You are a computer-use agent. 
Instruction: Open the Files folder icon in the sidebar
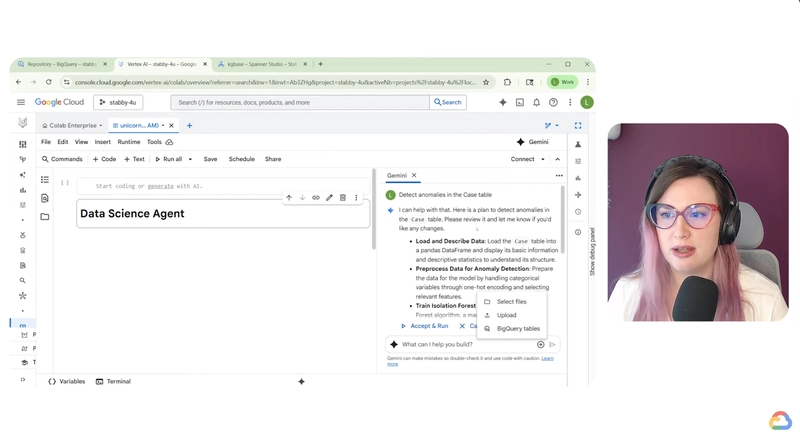point(45,216)
